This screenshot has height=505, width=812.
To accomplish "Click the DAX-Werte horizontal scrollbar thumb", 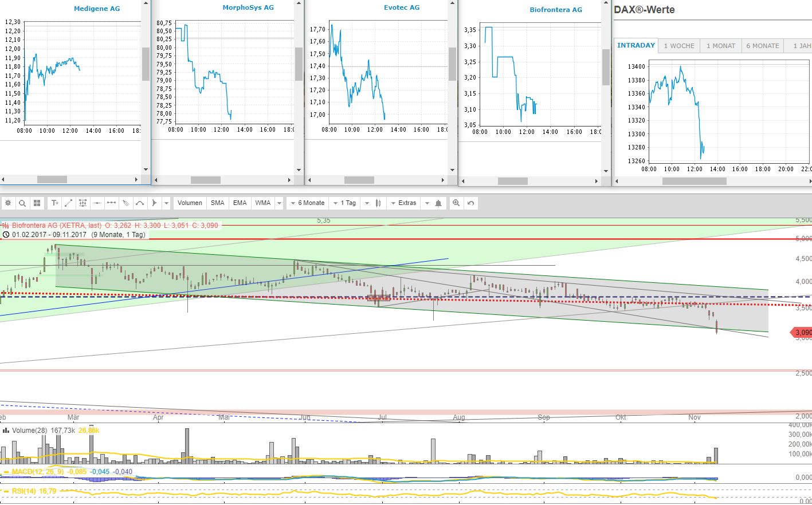I will coord(695,181).
